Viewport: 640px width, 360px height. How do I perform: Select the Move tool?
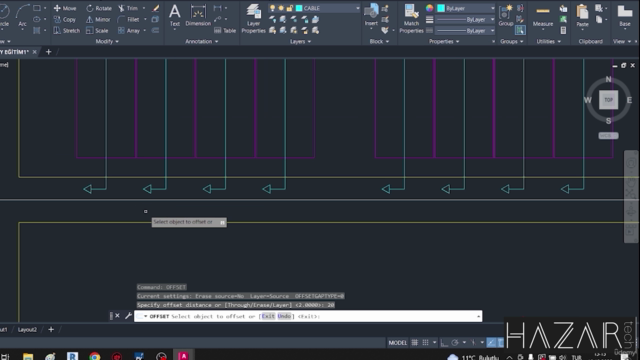pos(65,8)
